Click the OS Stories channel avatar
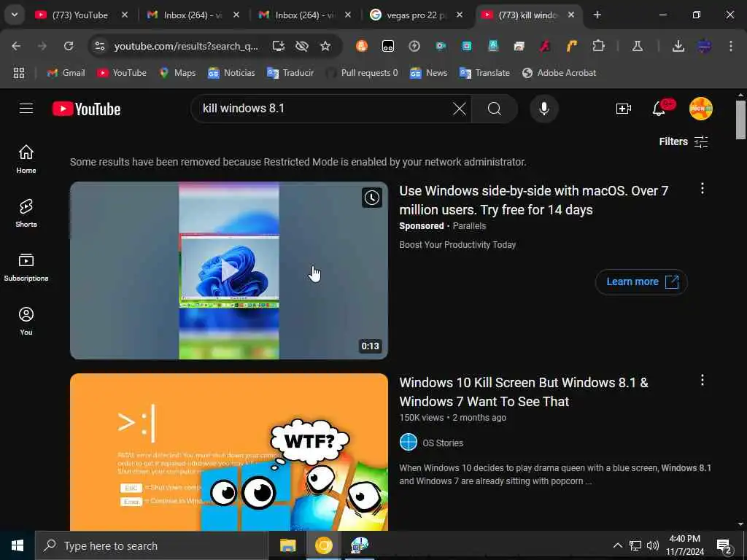 (x=409, y=443)
